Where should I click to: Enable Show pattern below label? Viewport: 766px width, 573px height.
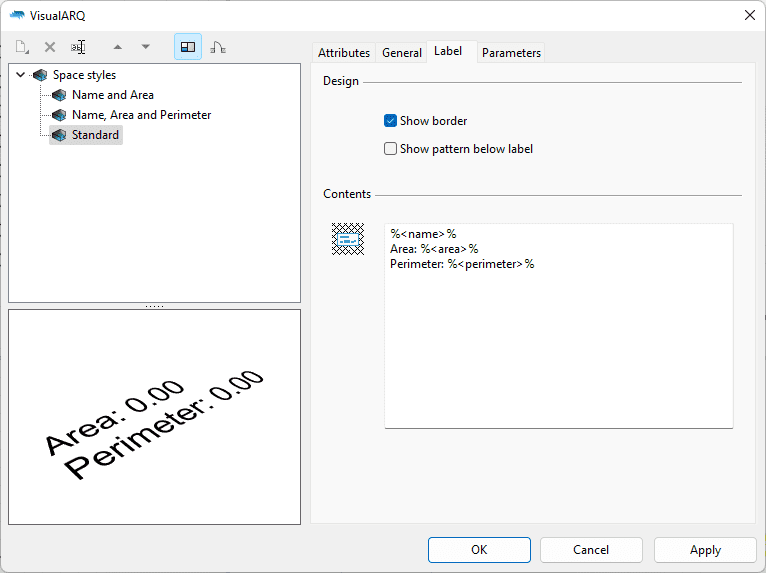391,149
